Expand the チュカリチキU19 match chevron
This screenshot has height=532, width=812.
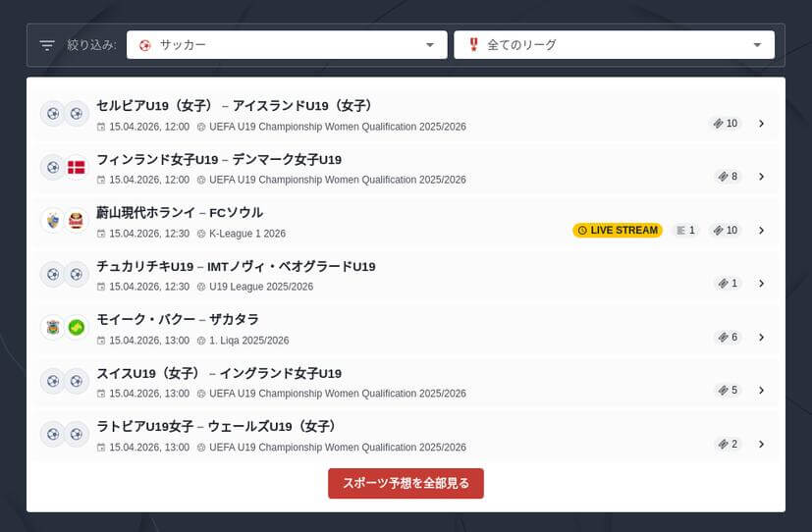click(761, 284)
